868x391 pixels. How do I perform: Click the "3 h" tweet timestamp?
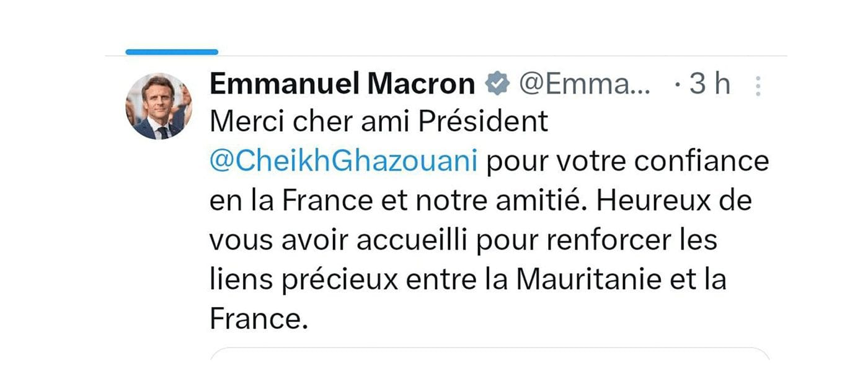pos(710,84)
